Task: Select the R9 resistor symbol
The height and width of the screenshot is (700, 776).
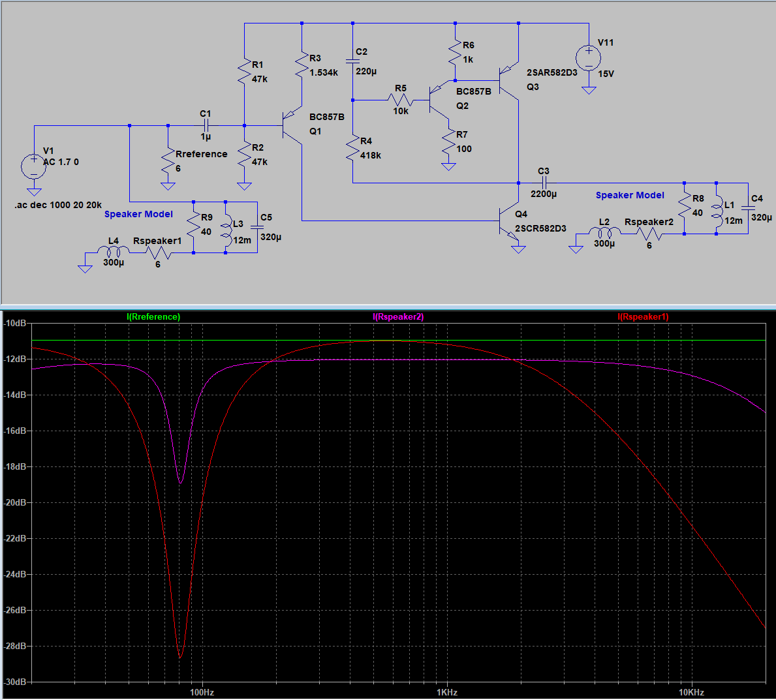Action: click(193, 224)
